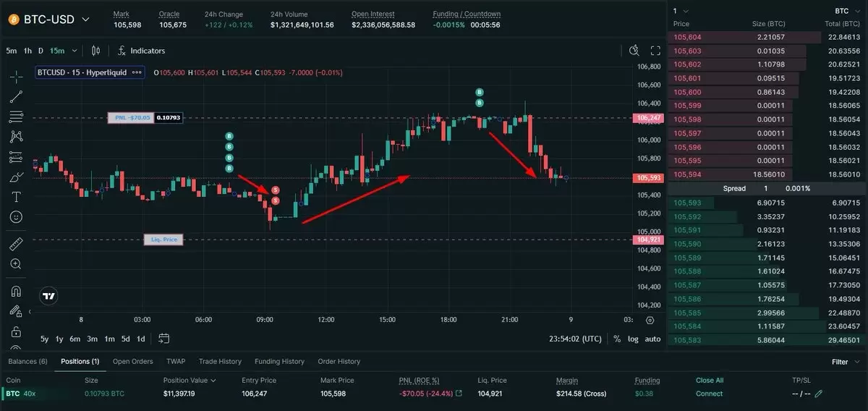Collapse the left drawing toolbar
Screen dimensions: 868x411
[30, 311]
